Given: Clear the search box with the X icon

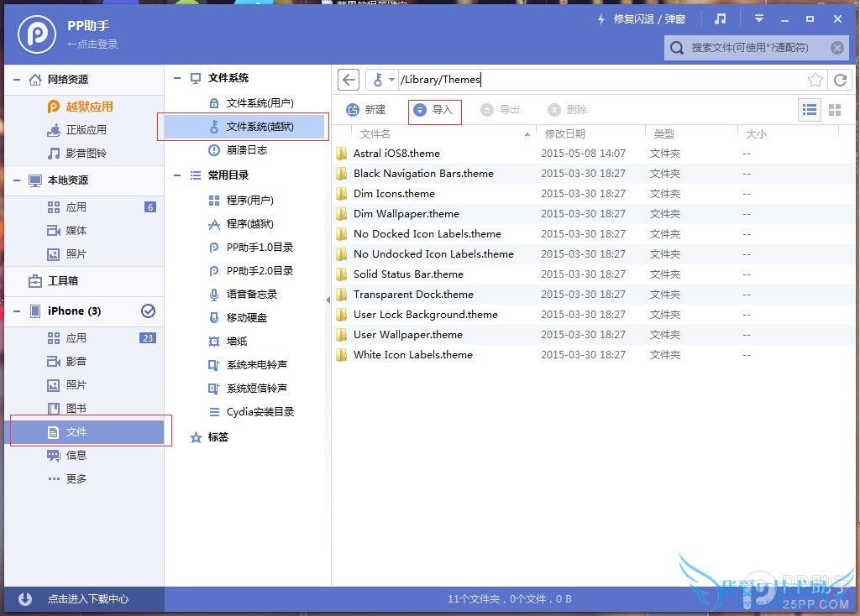Looking at the screenshot, I should click(x=837, y=48).
